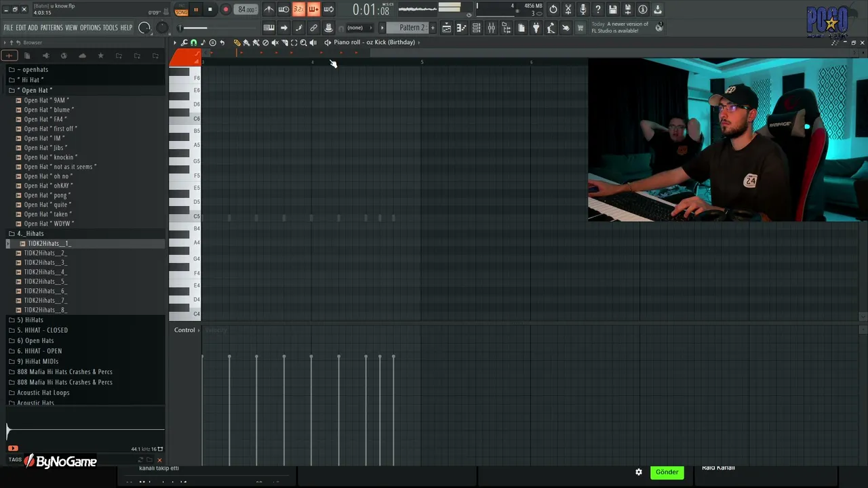Image resolution: width=868 pixels, height=488 pixels.
Task: Open the Channel rack icon
Action: coord(476,28)
